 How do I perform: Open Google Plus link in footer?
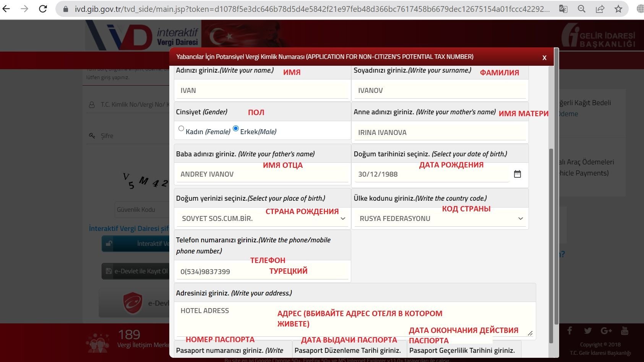[606, 331]
